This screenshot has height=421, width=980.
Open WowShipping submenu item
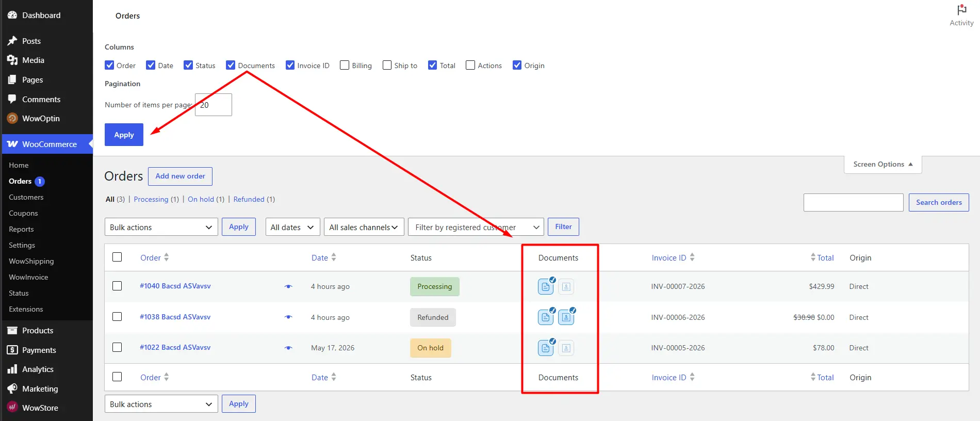point(31,261)
